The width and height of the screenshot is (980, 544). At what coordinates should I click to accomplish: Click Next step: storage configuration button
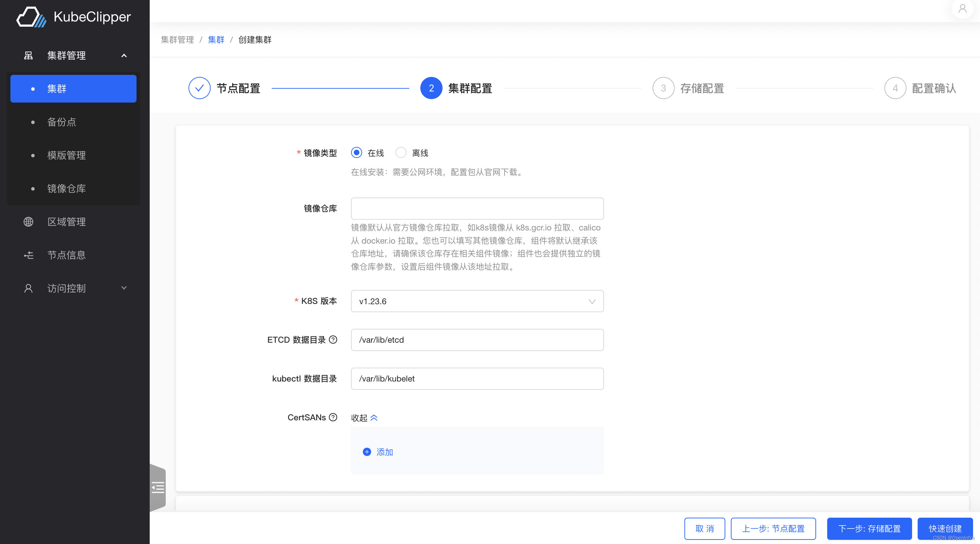869,528
